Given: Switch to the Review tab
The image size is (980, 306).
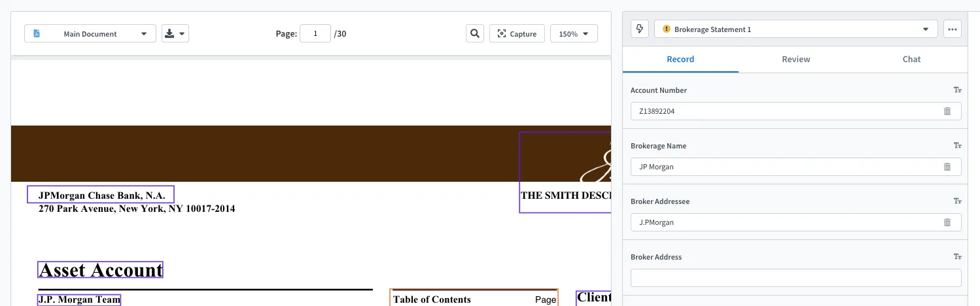Looking at the screenshot, I should pyautogui.click(x=796, y=59).
